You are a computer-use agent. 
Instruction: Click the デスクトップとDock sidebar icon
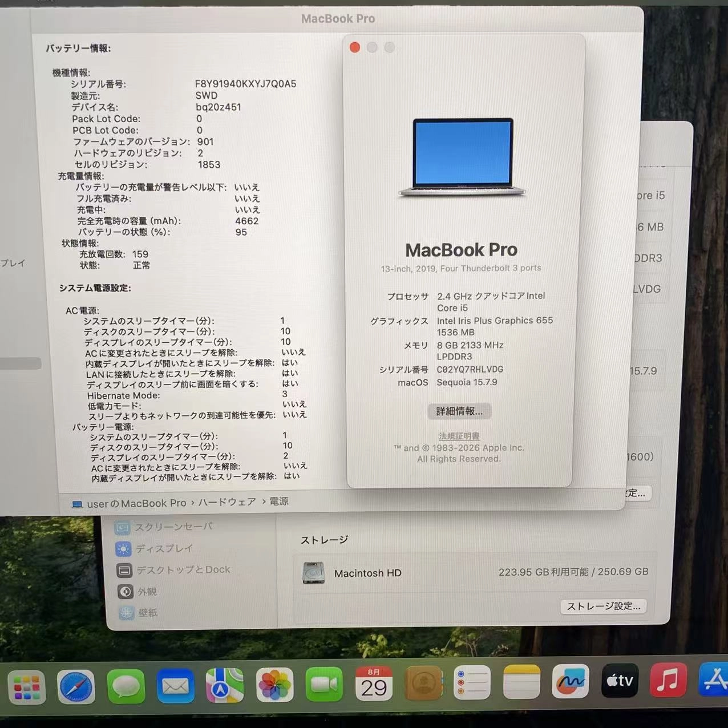(124, 570)
